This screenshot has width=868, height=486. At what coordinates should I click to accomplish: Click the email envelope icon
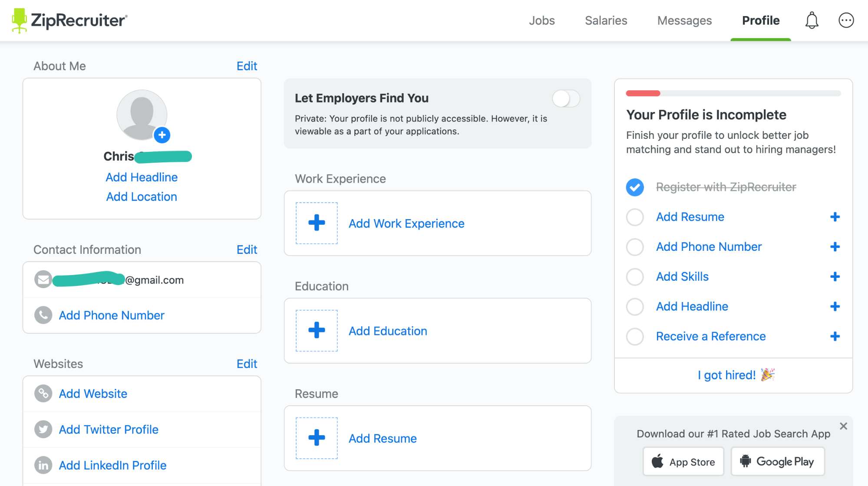click(x=43, y=279)
